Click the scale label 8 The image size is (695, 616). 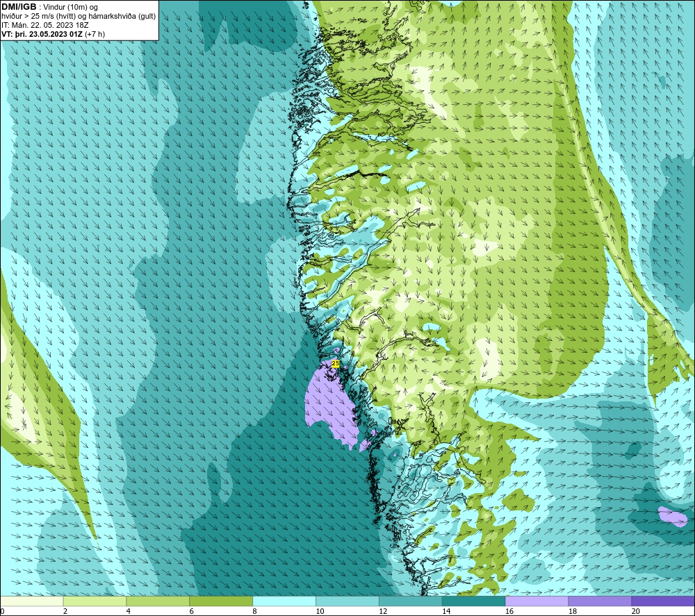(254, 611)
